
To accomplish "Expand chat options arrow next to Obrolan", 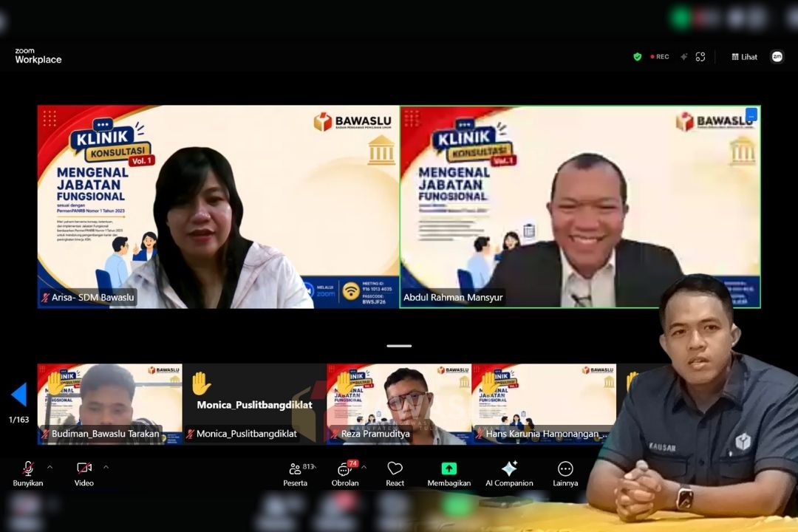I will [364, 467].
